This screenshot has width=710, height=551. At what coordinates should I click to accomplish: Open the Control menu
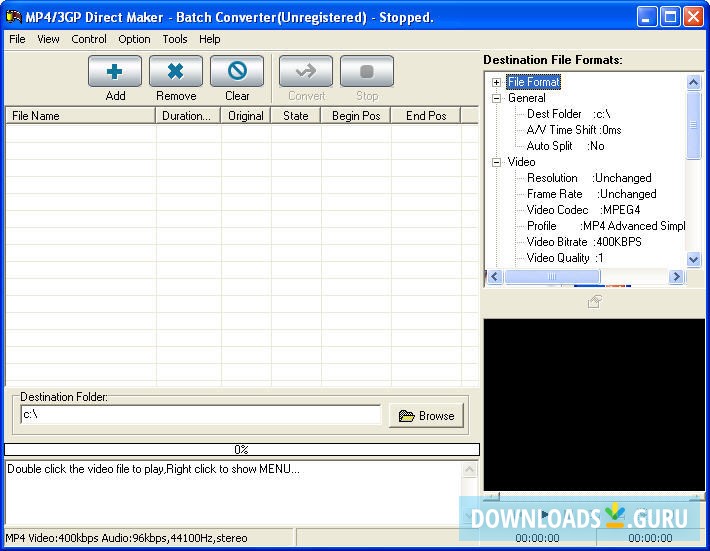[89, 39]
